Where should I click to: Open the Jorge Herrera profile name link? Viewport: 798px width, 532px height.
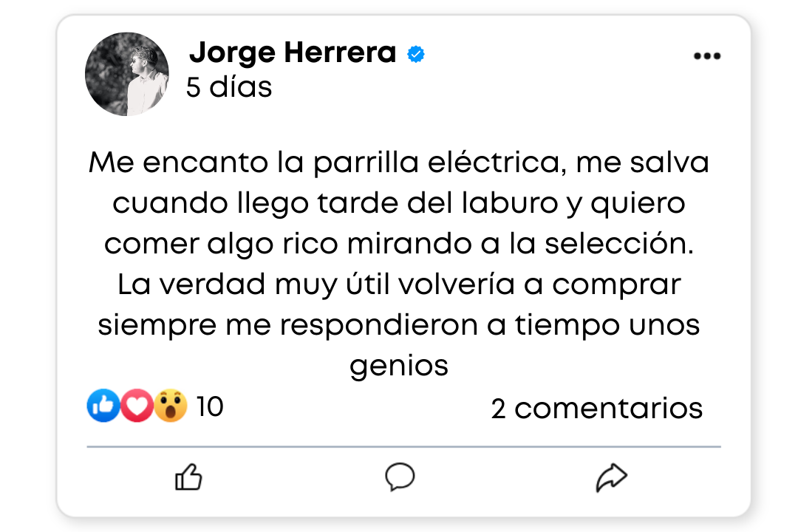pyautogui.click(x=293, y=53)
